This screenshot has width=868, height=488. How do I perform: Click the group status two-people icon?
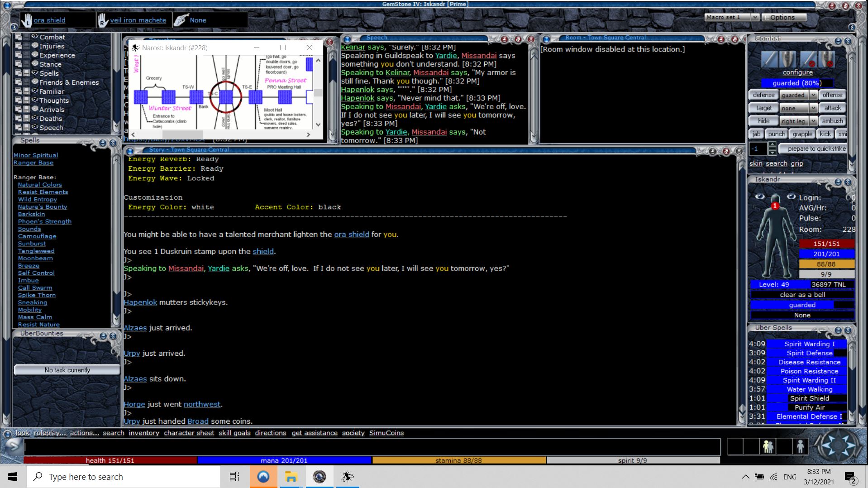(768, 446)
